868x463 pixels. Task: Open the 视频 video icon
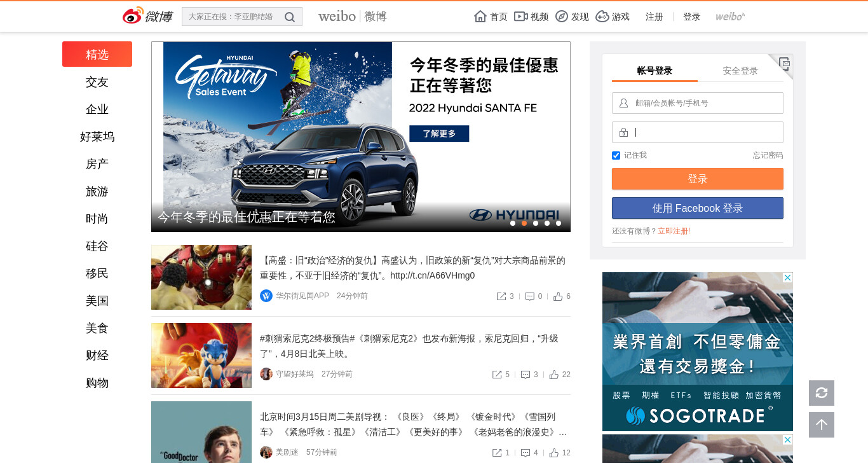point(521,17)
